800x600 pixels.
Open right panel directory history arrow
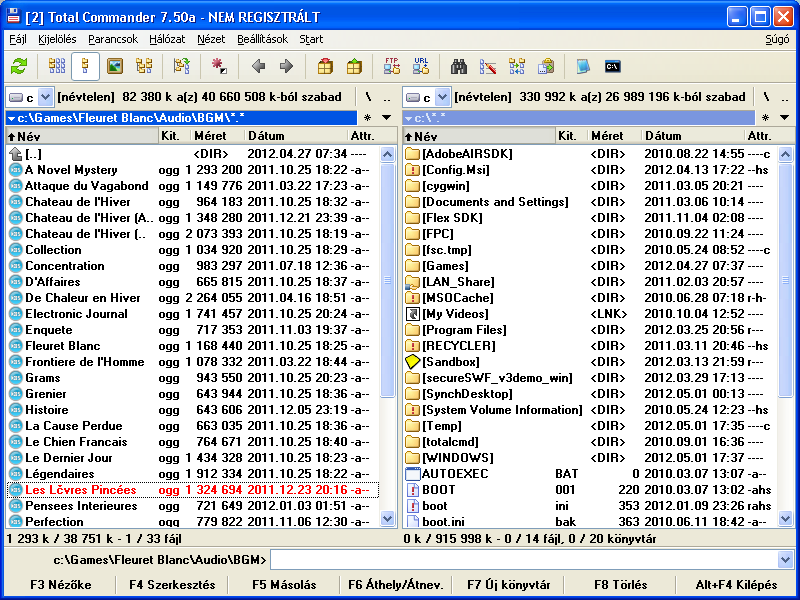tap(785, 118)
